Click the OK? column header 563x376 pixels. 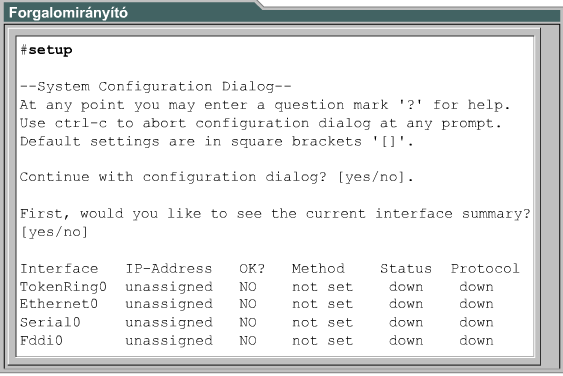pos(252,269)
